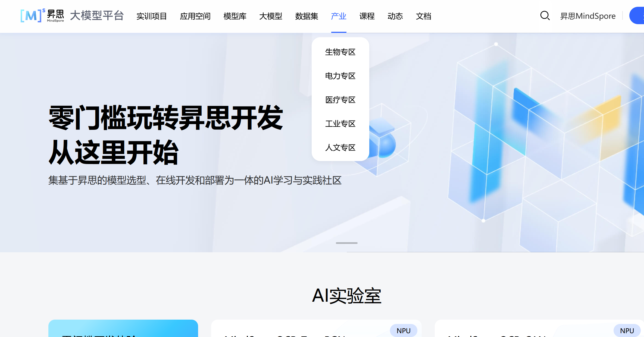Click the search magnifier icon

tap(545, 16)
